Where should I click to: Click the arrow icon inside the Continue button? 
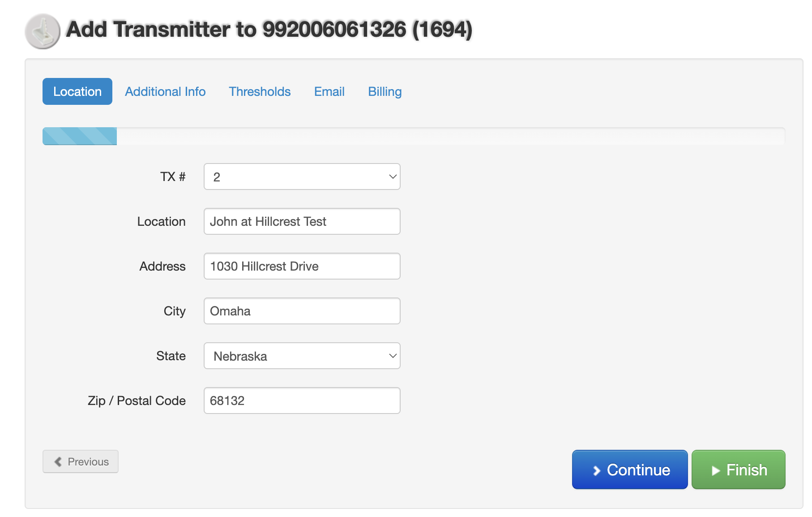(597, 470)
